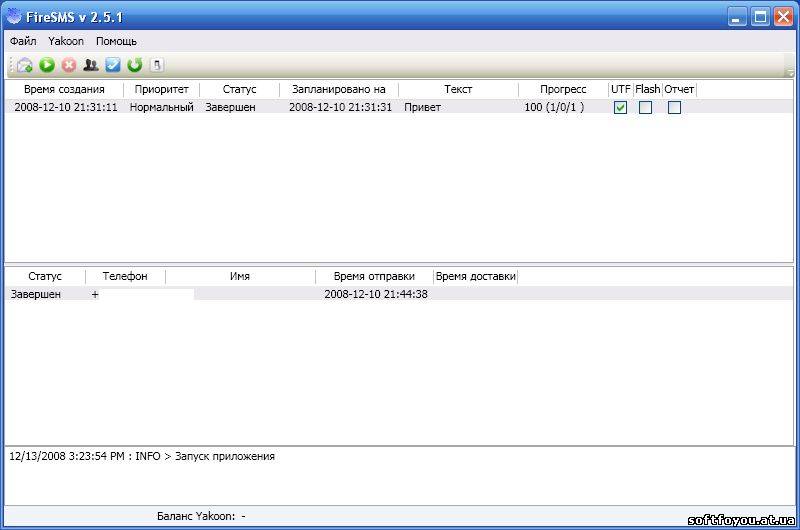800x530 pixels.
Task: Minimize the FireSMS window
Action: (736, 17)
